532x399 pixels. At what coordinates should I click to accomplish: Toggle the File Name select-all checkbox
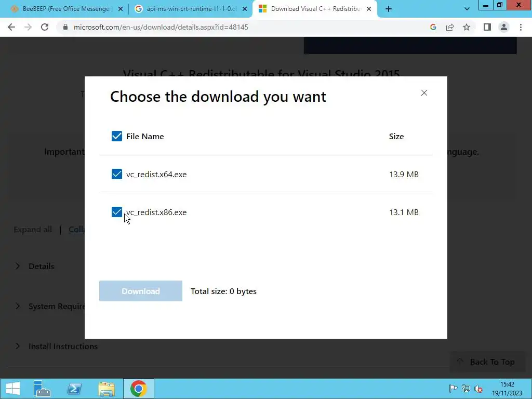[117, 136]
